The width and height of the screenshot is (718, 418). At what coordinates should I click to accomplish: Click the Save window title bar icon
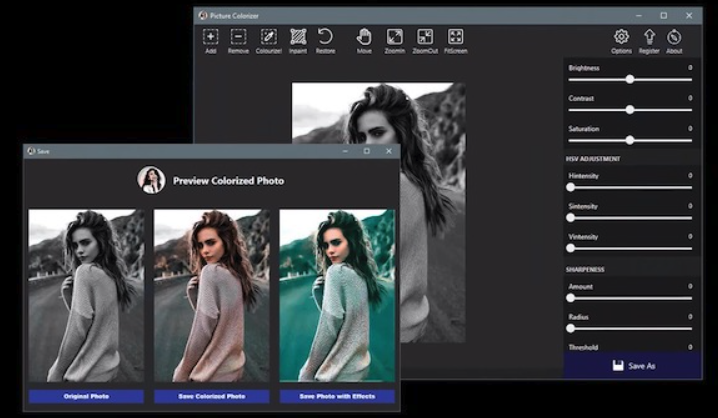click(31, 151)
